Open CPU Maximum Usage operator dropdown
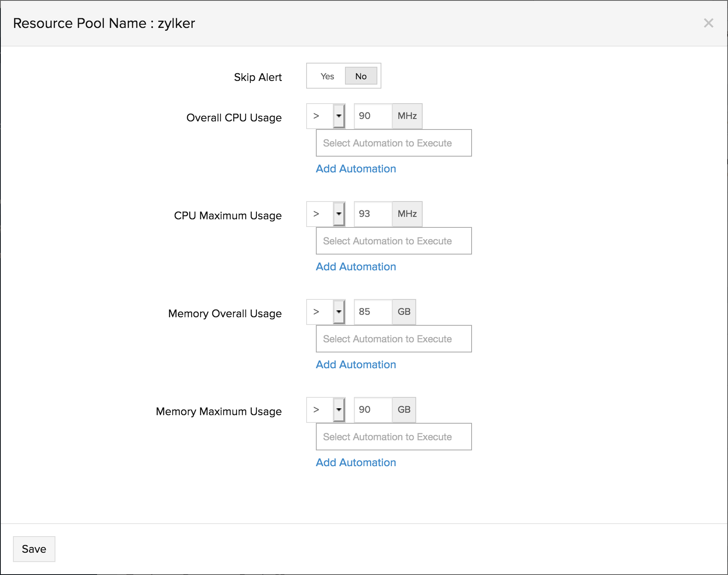 [x=326, y=214]
